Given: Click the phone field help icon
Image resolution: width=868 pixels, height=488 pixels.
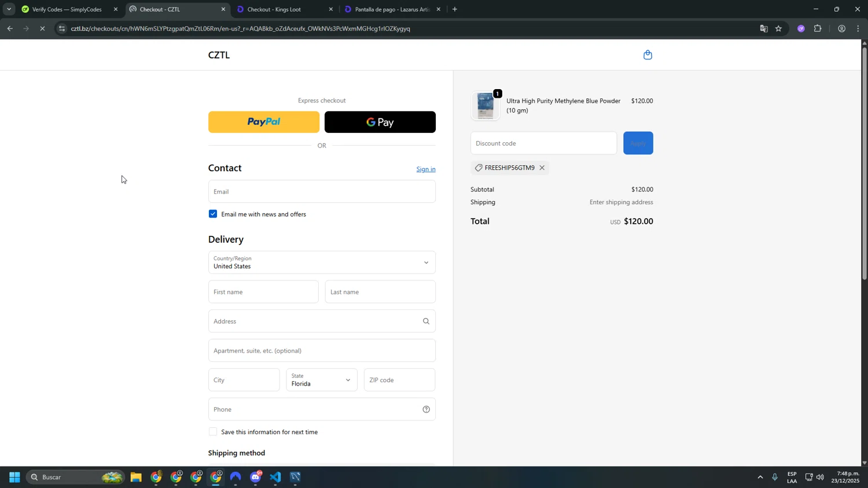Looking at the screenshot, I should tap(426, 409).
